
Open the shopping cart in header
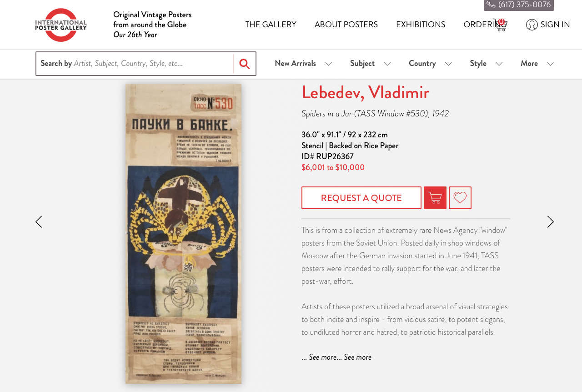[500, 25]
